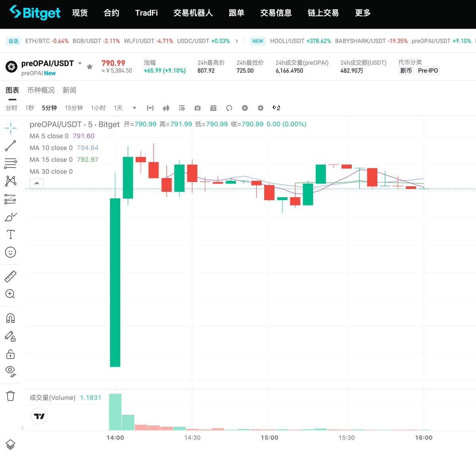Select the text annotation tool
This screenshot has width=476, height=461.
click(11, 234)
